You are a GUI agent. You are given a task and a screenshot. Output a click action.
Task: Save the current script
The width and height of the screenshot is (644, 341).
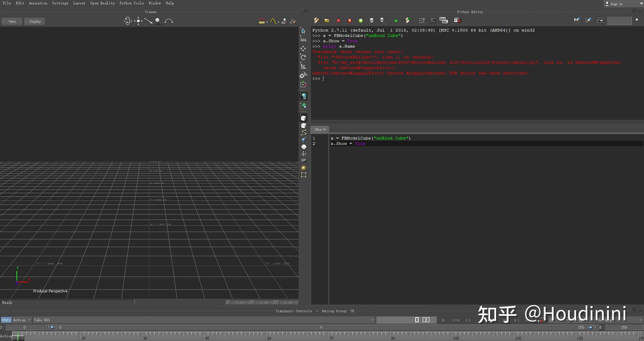tap(371, 20)
